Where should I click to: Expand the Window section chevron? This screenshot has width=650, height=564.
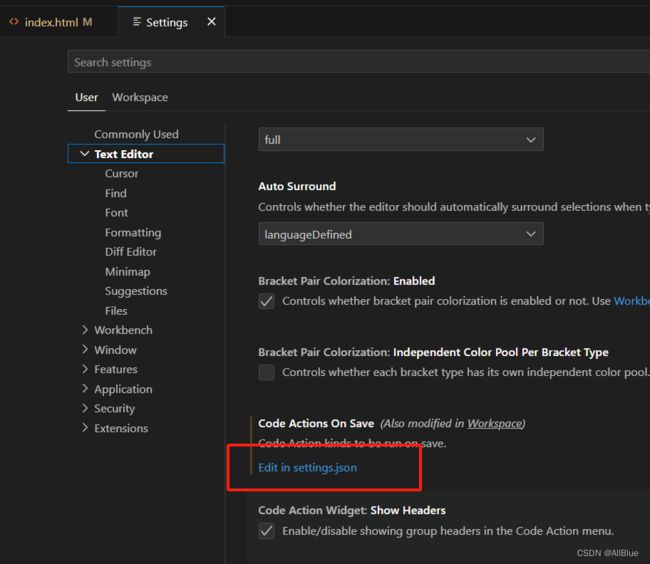click(85, 349)
